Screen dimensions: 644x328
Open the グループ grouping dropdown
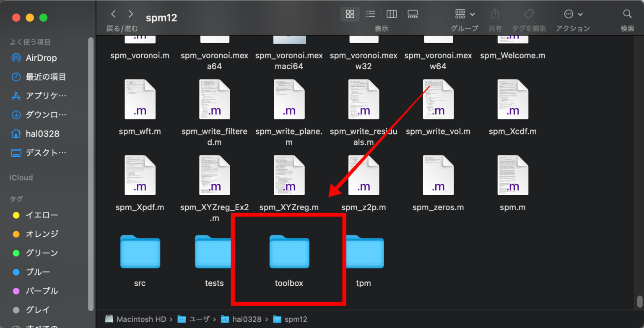464,14
